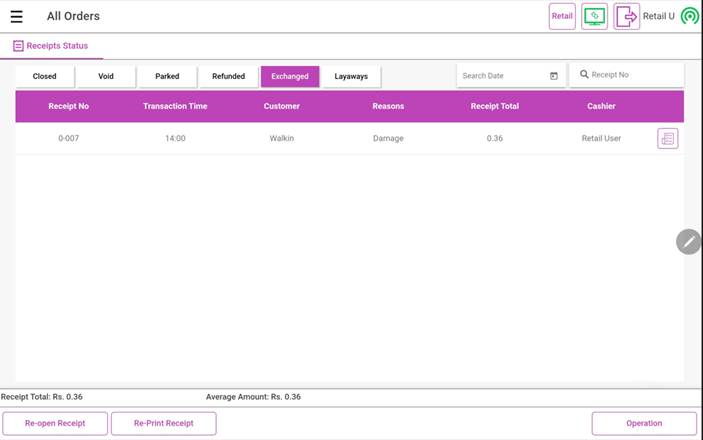703x440 pixels.
Task: Click the magnifier icon beside Receipt No
Action: [x=584, y=75]
